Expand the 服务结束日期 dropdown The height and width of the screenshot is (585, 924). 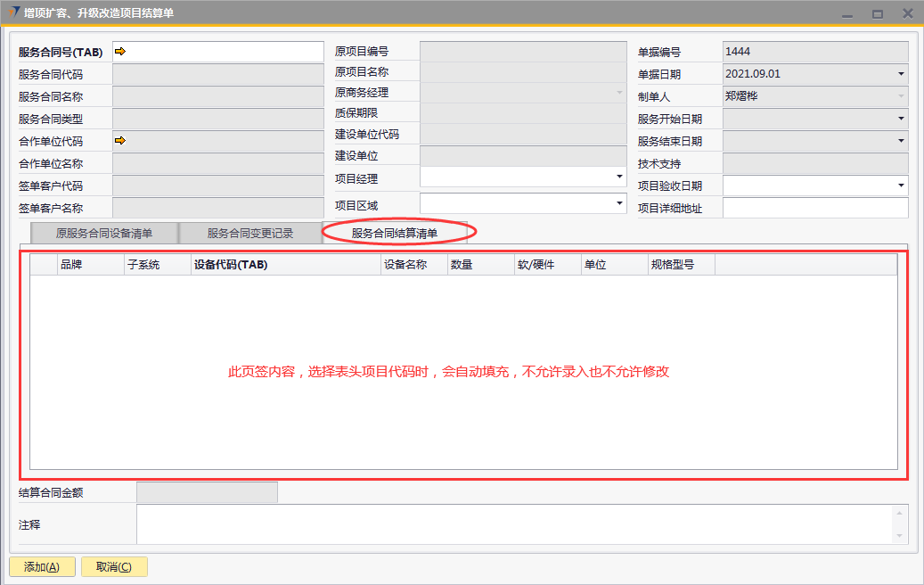[x=901, y=141]
